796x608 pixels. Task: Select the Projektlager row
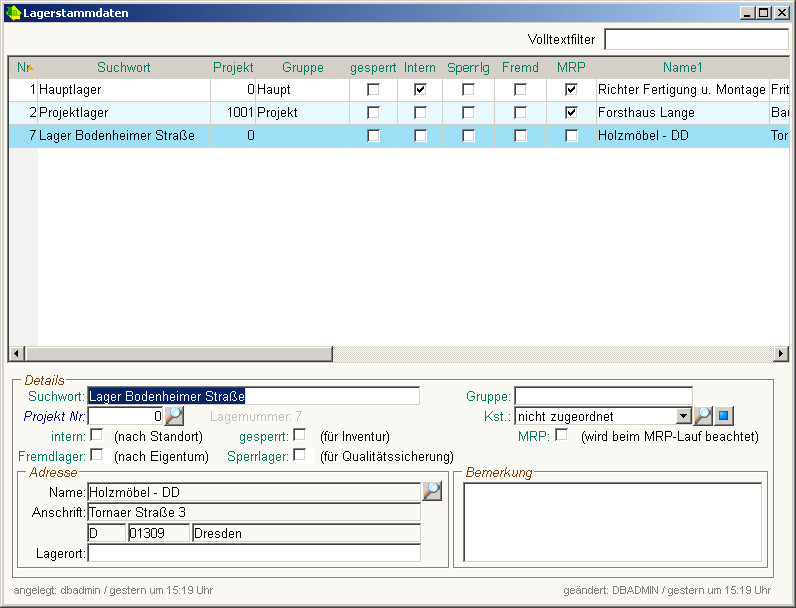pyautogui.click(x=399, y=112)
